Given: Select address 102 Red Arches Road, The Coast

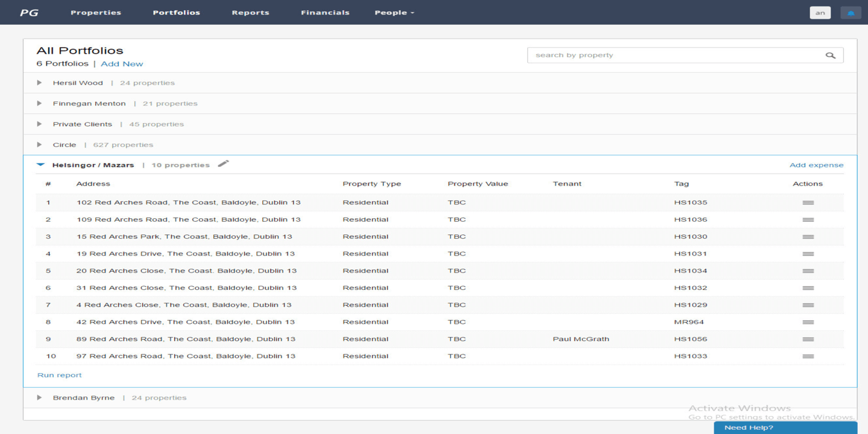Looking at the screenshot, I should click(x=189, y=203).
